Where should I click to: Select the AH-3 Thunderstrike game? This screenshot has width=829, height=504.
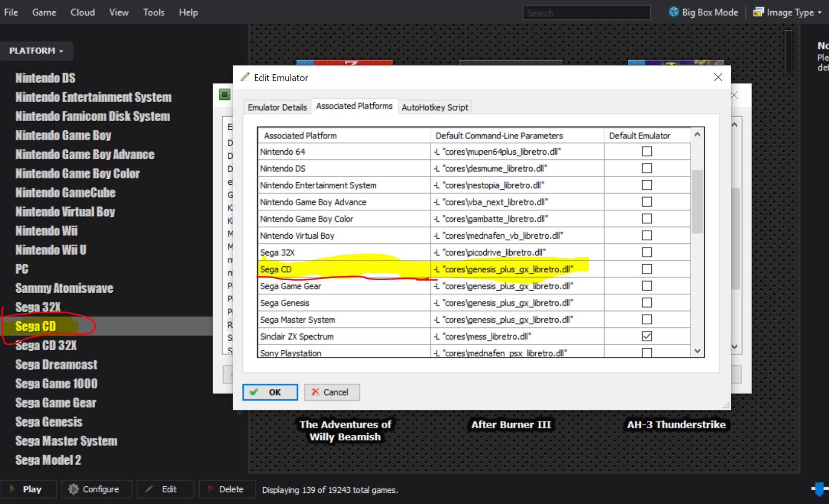676,425
